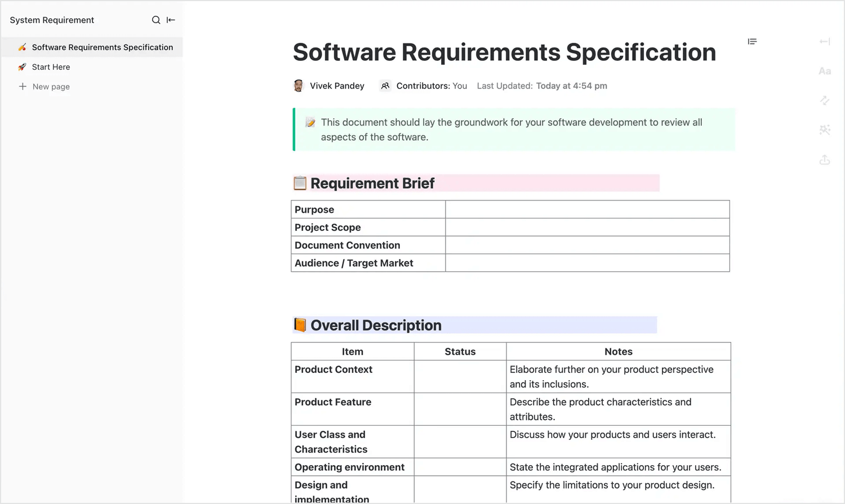
Task: Click User Class and Characteristics cell
Action: (353, 442)
